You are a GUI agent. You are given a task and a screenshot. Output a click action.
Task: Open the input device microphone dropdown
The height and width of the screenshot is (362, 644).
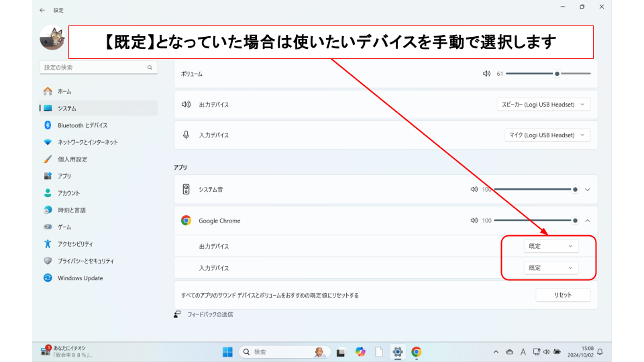pos(547,135)
